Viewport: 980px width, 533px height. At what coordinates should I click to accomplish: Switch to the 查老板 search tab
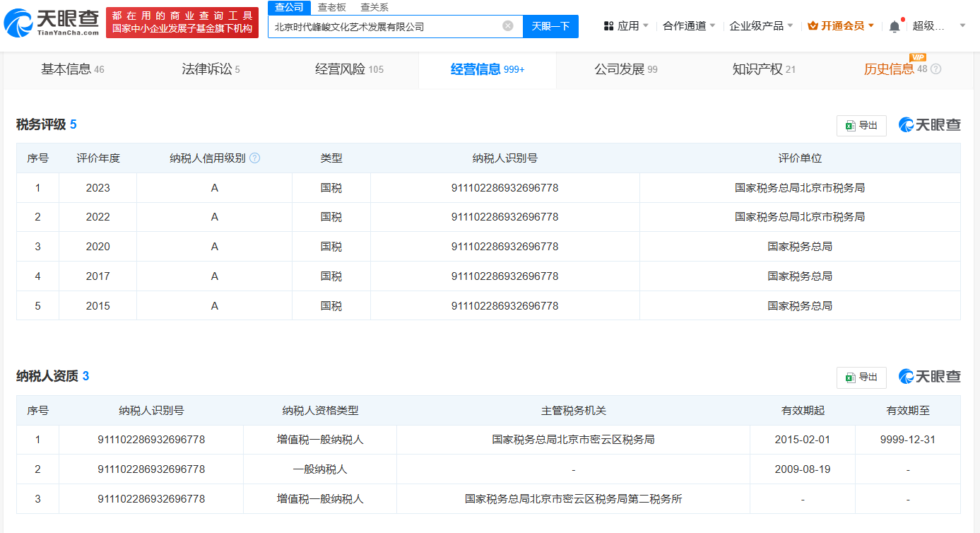[x=331, y=7]
